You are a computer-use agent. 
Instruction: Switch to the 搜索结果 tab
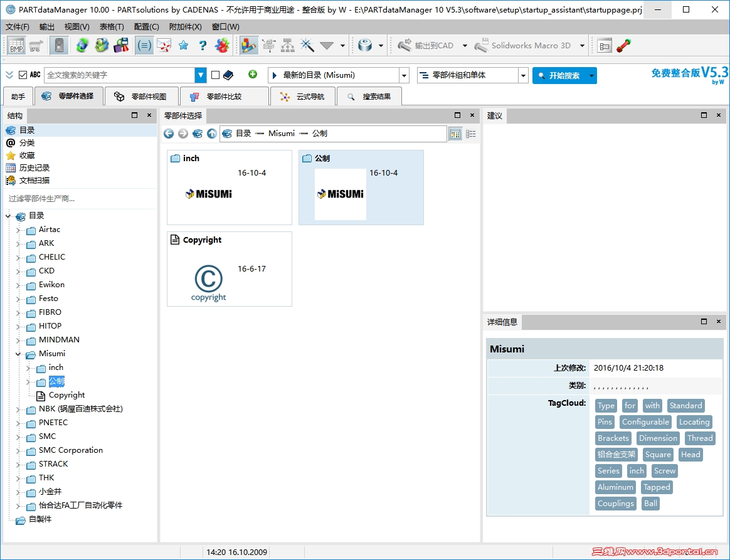click(369, 97)
